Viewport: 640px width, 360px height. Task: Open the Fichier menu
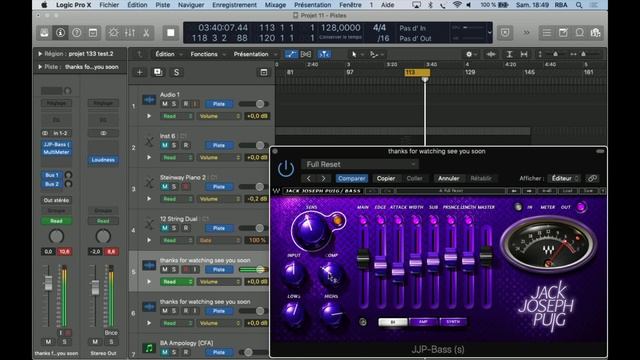tap(109, 5)
